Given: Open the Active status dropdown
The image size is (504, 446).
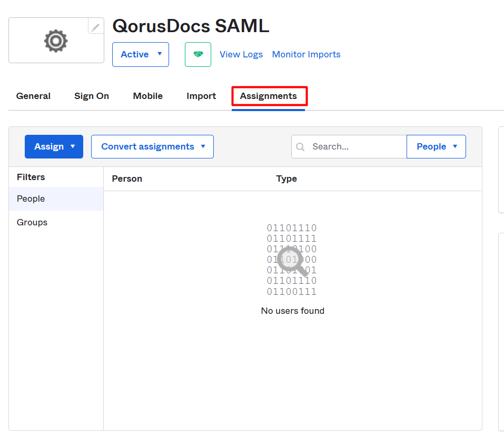Looking at the screenshot, I should [x=140, y=55].
